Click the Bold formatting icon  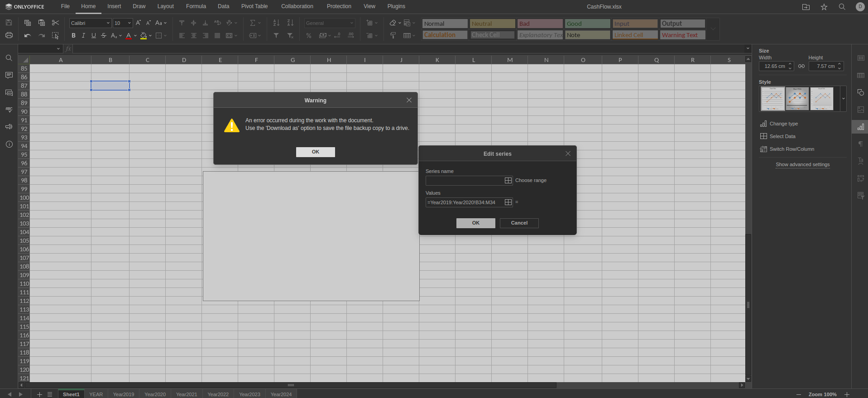(x=73, y=36)
